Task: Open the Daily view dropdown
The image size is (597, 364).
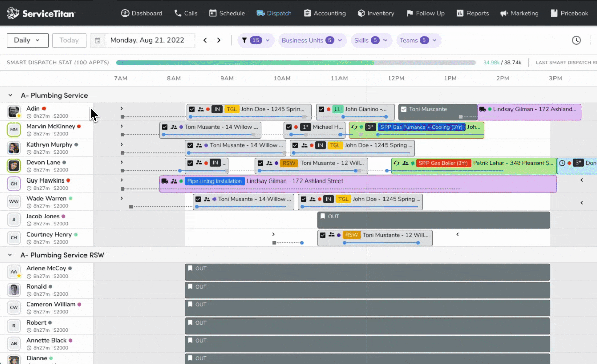Action: [27, 40]
